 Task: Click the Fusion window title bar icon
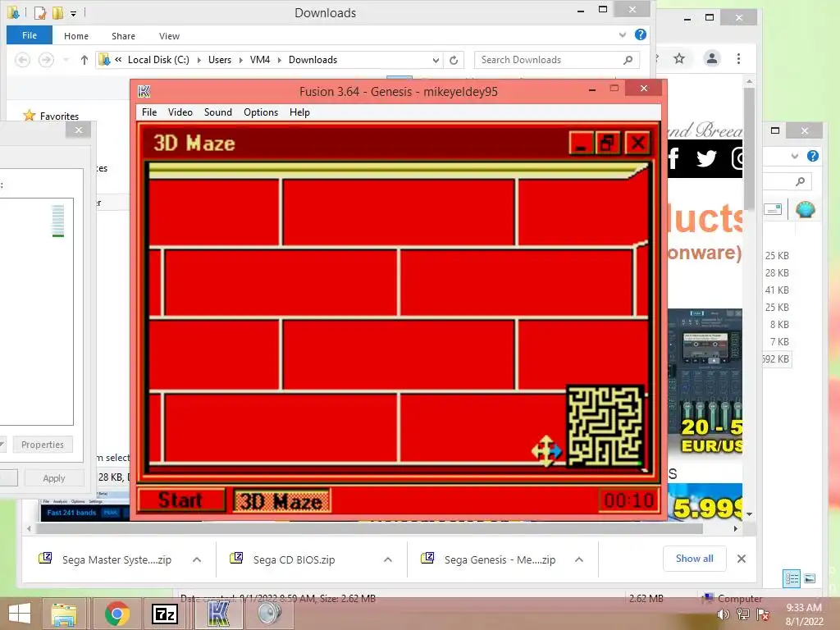click(x=144, y=92)
